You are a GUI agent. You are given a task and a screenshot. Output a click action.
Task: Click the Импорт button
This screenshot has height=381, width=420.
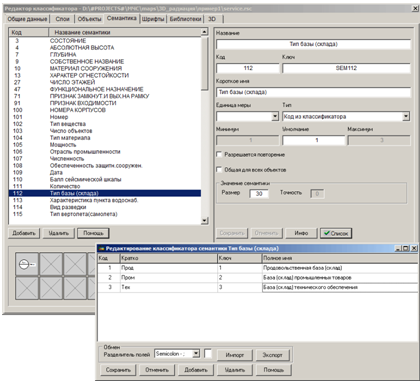(235, 355)
